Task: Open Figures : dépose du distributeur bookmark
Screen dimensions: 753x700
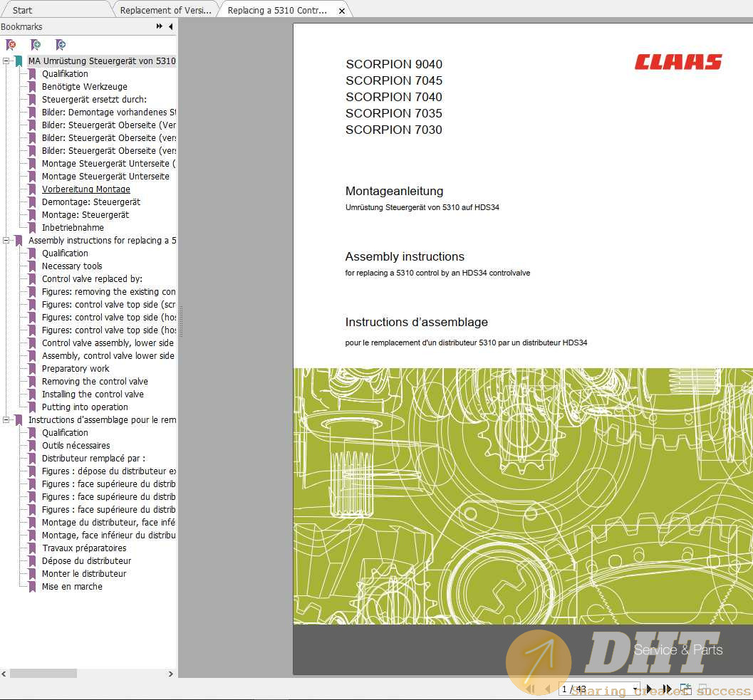Action: pyautogui.click(x=109, y=471)
